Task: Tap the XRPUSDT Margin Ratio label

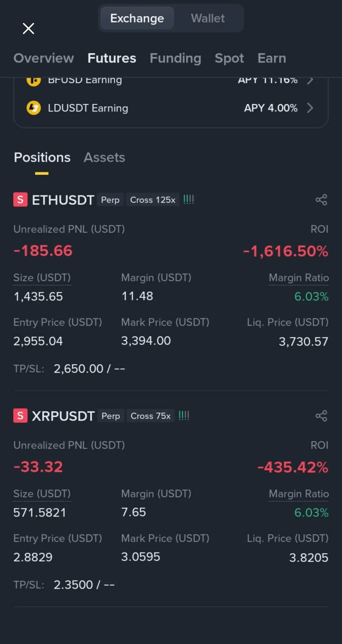Action: coord(299,494)
